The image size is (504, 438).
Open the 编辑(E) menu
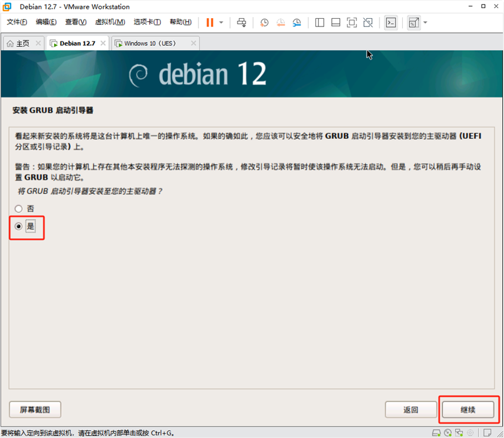47,22
